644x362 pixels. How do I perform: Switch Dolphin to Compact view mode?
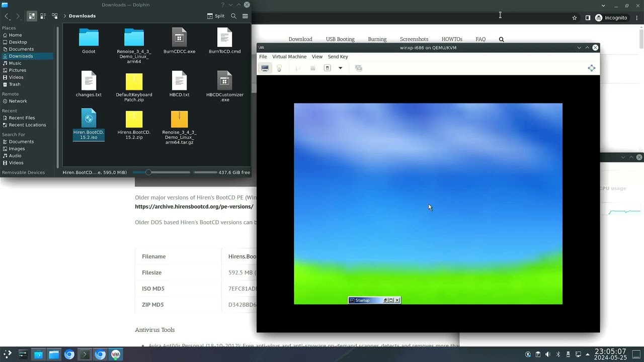tap(43, 16)
